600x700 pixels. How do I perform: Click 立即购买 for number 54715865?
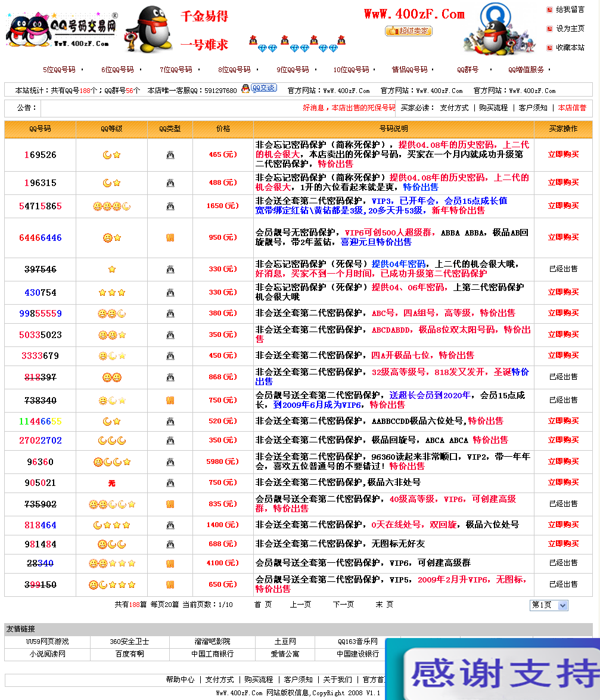point(564,206)
